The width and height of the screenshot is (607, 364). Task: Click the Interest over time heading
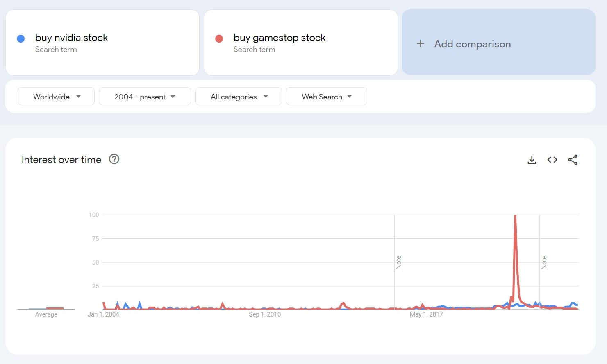pyautogui.click(x=61, y=160)
